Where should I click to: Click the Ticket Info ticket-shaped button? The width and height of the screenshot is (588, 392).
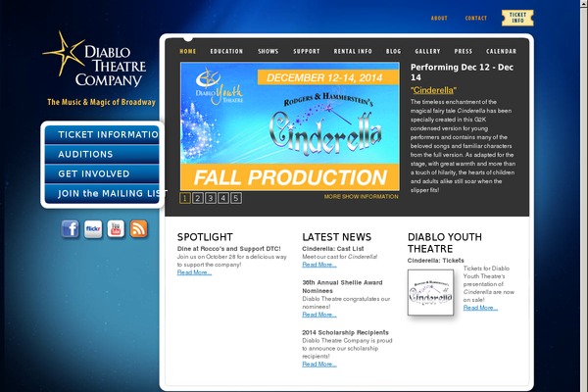coord(517,18)
